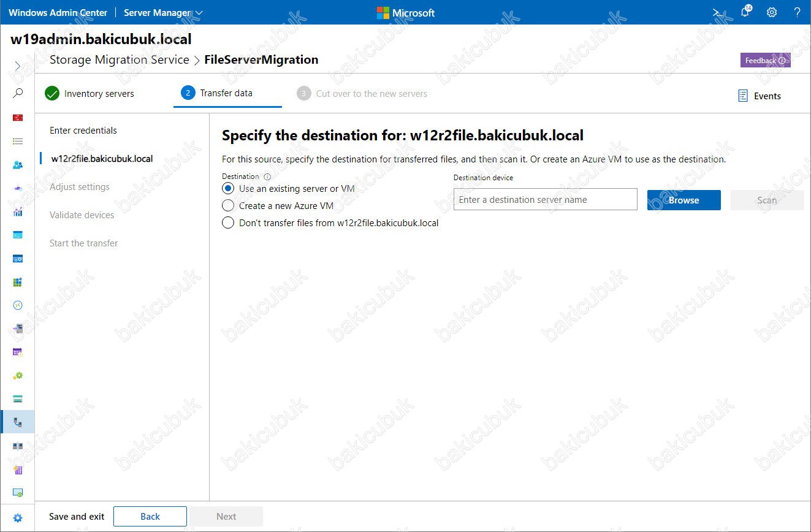The image size is (811, 532).
Task: Open the Network tool icon
Action: (x=18, y=188)
